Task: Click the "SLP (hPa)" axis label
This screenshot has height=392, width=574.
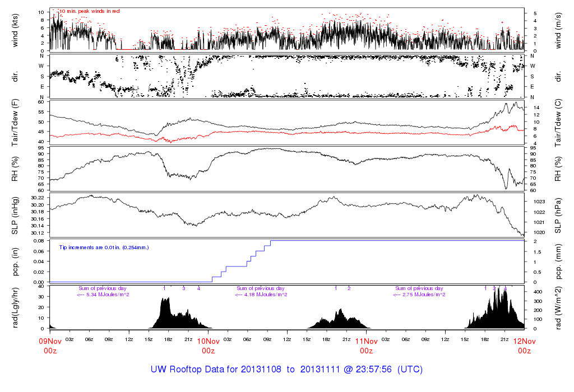Action: [x=559, y=216]
